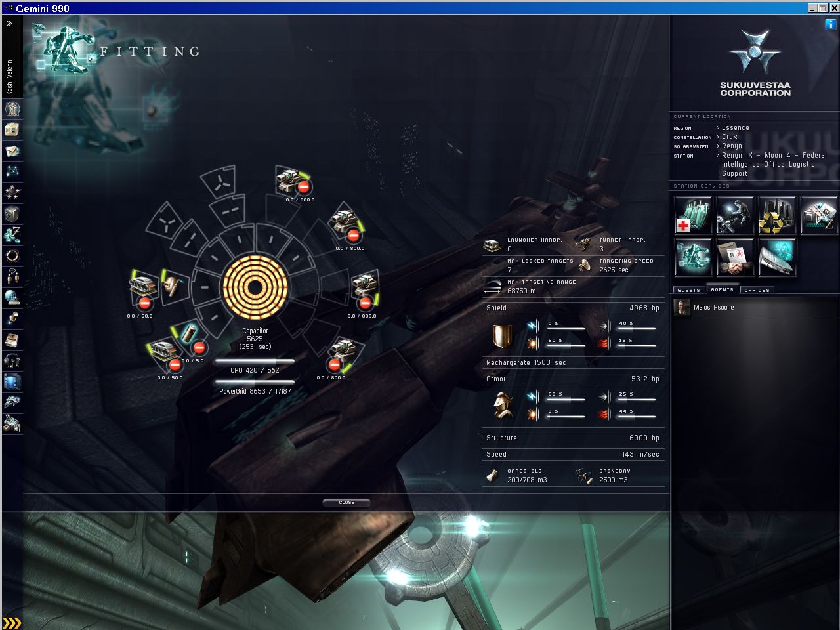Open the reprocessing plant recycle icon
Screen dimensions: 840x630
coord(777,215)
